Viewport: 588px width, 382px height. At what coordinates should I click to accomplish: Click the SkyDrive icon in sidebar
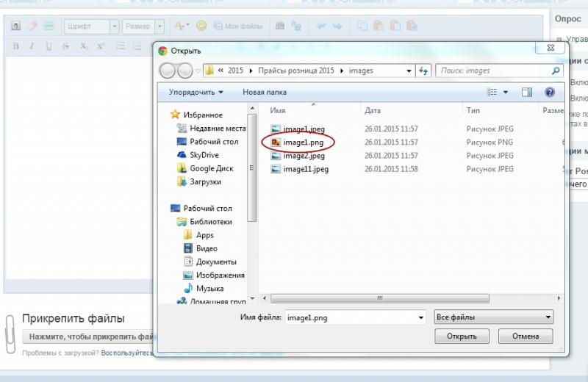pyautogui.click(x=183, y=155)
